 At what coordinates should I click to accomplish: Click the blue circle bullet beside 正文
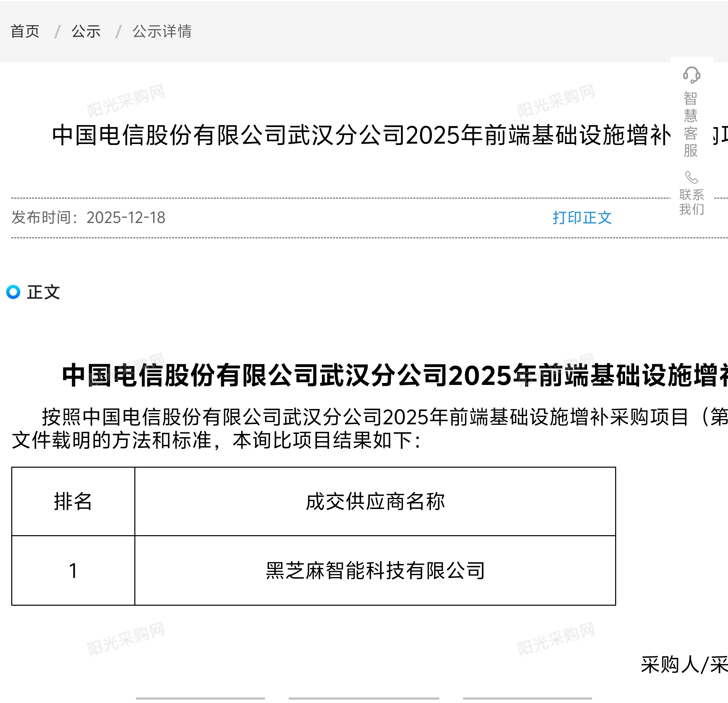(13, 292)
